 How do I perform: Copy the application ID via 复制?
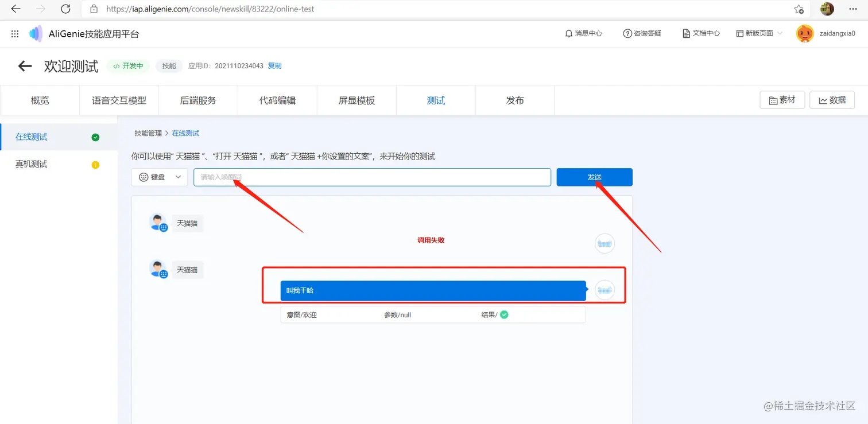tap(274, 66)
